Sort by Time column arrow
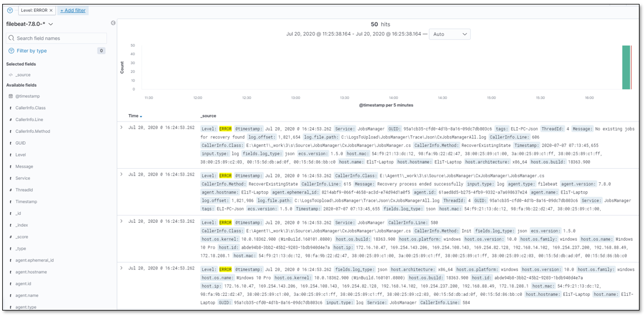Screen dimensions: 644x315 tap(141, 116)
